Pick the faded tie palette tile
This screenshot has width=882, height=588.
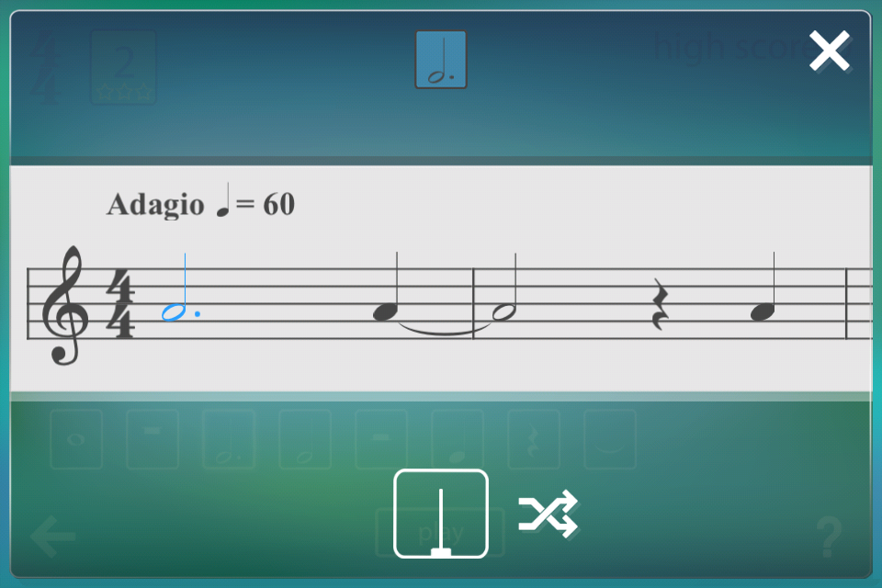(610, 439)
